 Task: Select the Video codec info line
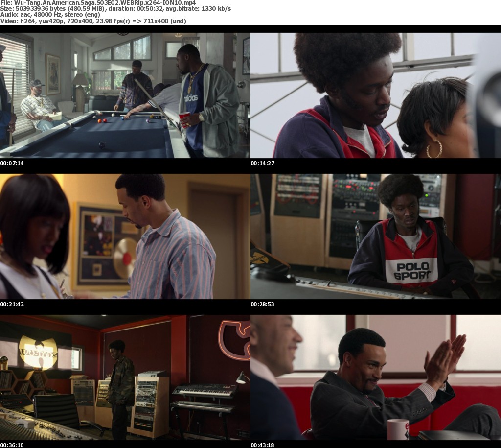pyautogui.click(x=93, y=21)
